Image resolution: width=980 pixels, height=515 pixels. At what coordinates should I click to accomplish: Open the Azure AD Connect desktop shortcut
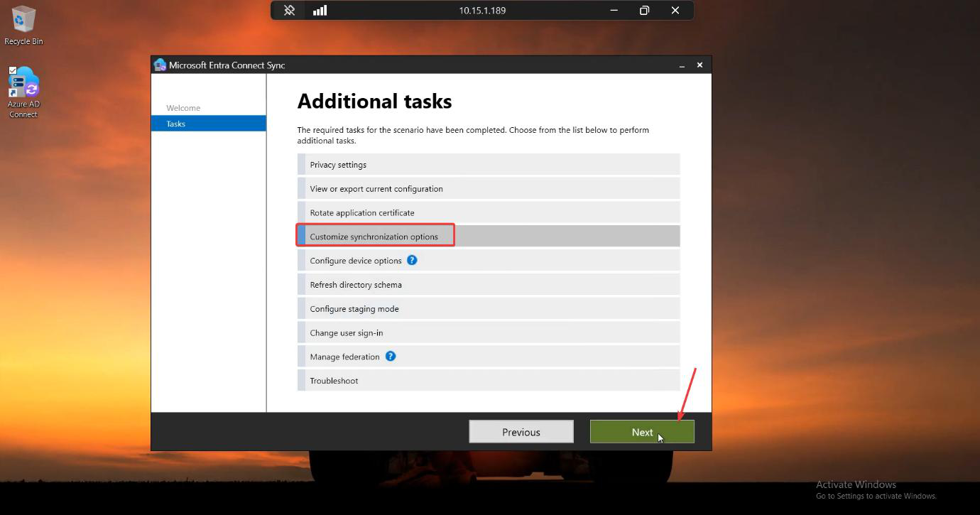(23, 92)
